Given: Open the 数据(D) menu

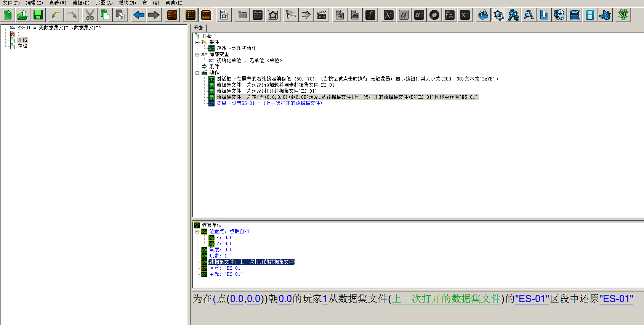Looking at the screenshot, I should 81,3.
